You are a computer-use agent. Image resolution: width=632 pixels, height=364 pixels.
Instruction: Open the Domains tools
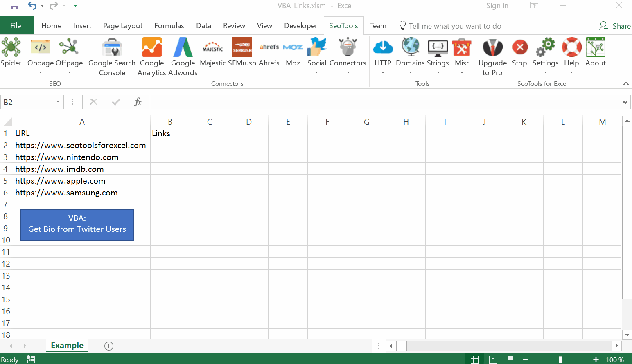pyautogui.click(x=410, y=56)
